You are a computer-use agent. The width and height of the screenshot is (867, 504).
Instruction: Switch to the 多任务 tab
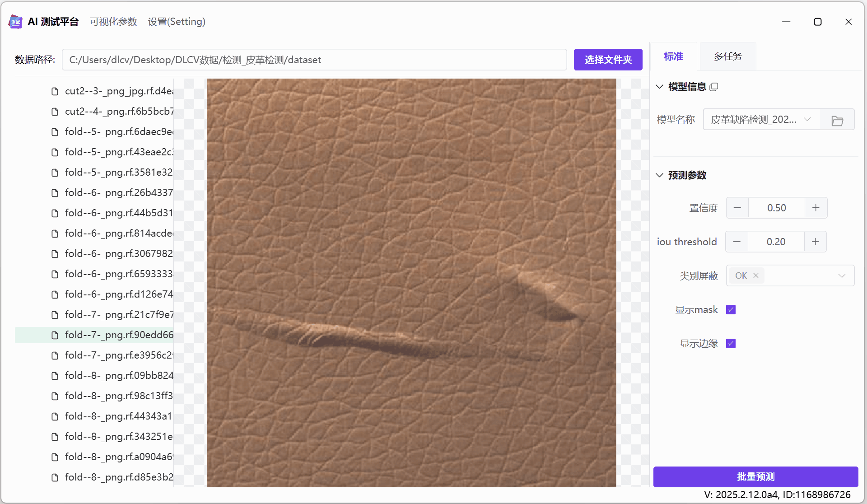727,56
